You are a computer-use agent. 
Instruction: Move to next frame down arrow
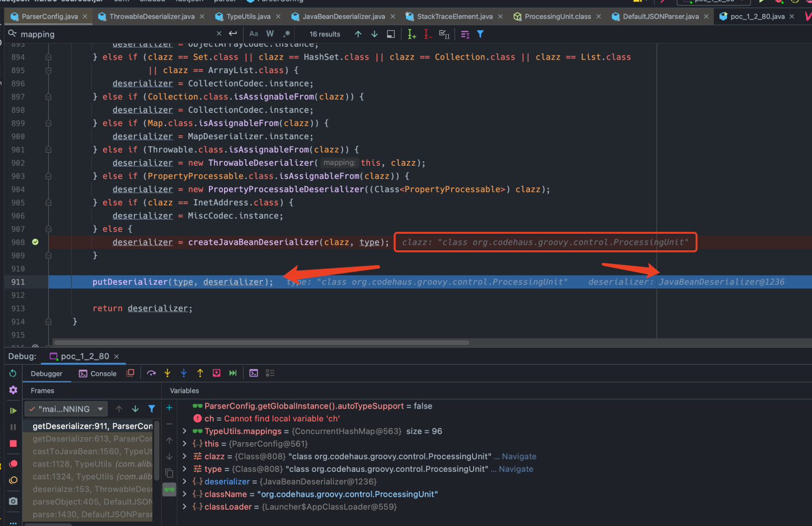135,409
